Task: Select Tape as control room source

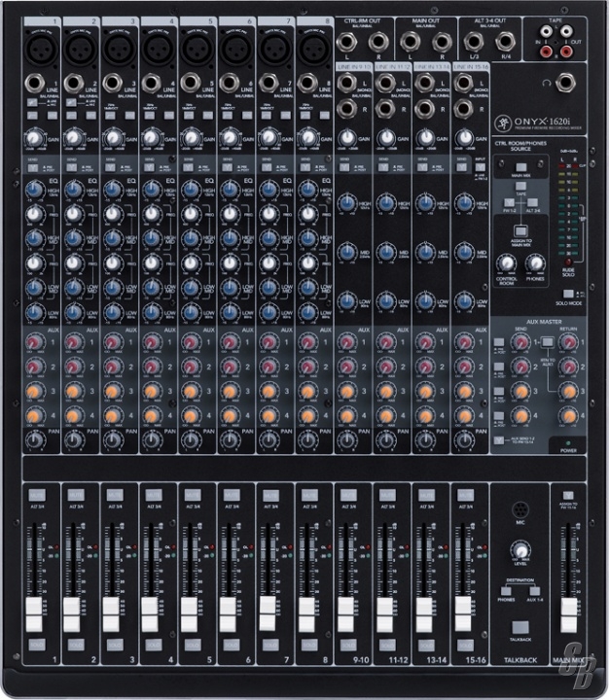Action: pos(520,185)
